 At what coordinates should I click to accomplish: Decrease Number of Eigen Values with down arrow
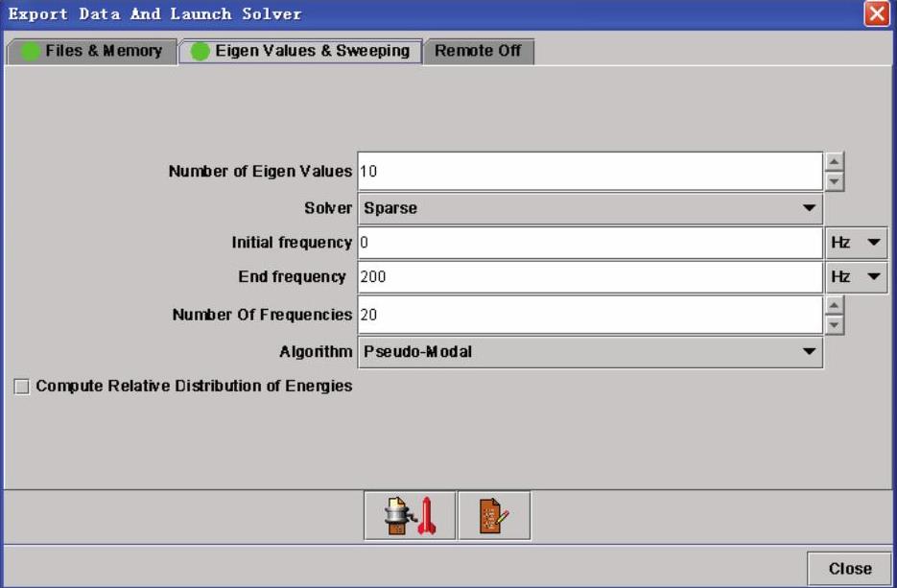(835, 180)
